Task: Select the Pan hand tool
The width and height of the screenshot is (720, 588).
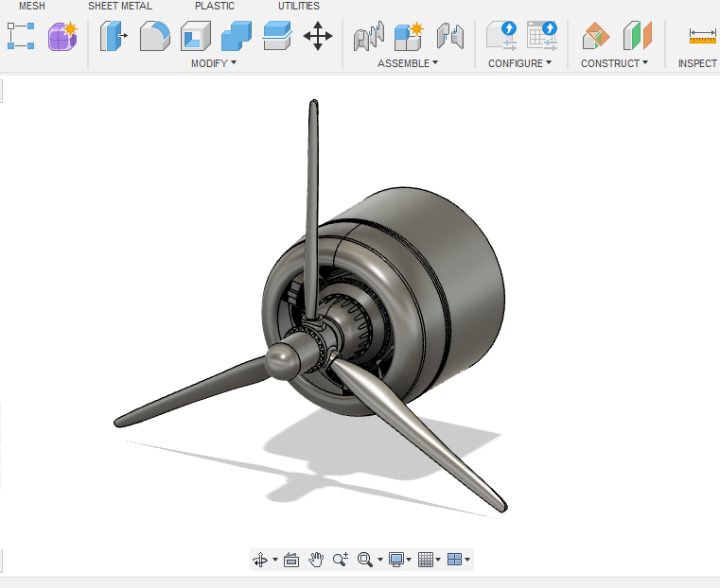Action: coord(316,560)
